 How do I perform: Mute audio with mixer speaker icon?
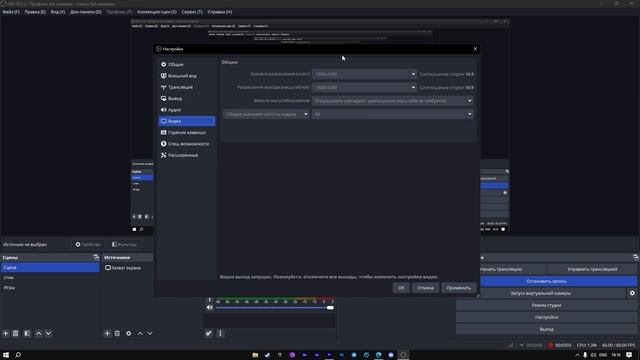coord(209,307)
